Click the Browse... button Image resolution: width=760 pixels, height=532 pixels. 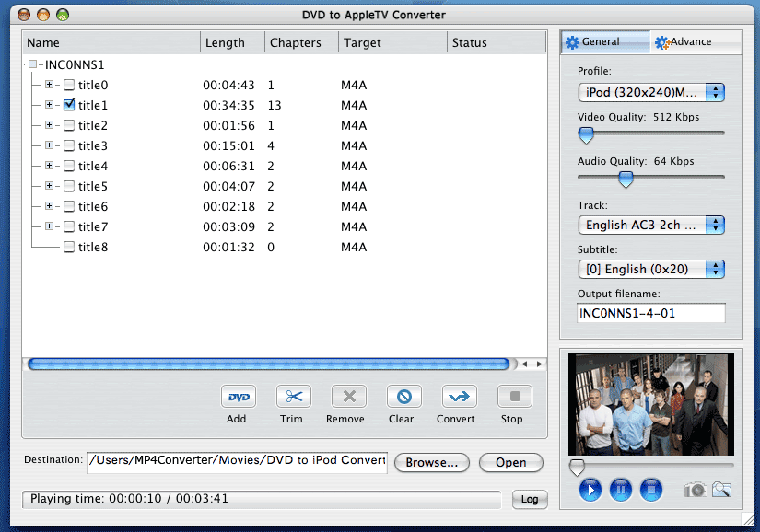coord(432,463)
